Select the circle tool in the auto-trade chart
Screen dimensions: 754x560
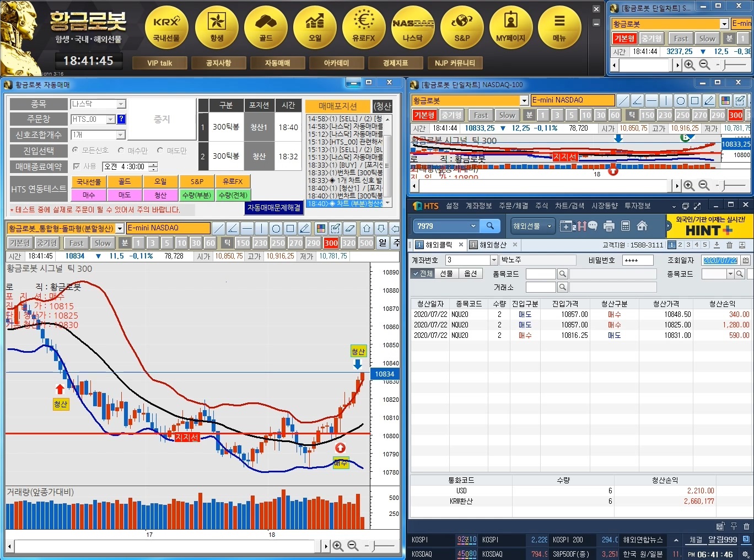click(x=276, y=228)
